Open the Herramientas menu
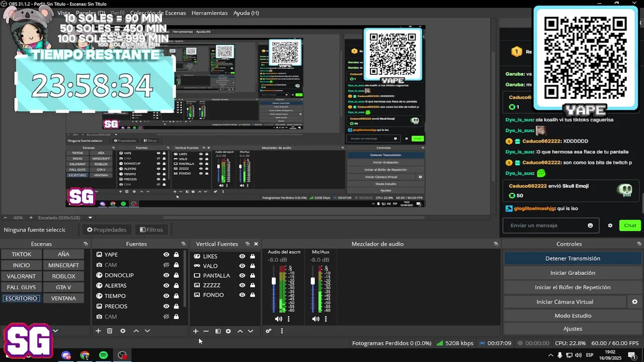 [209, 13]
